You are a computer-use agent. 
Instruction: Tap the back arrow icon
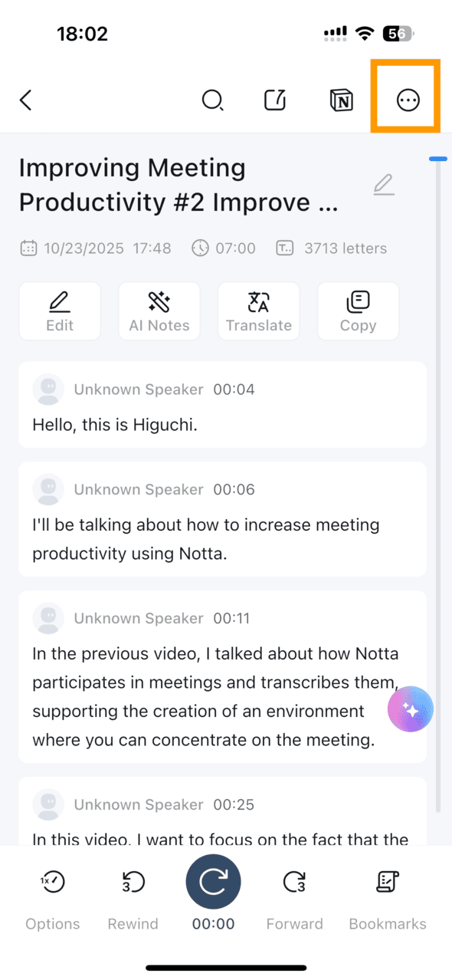coord(26,100)
